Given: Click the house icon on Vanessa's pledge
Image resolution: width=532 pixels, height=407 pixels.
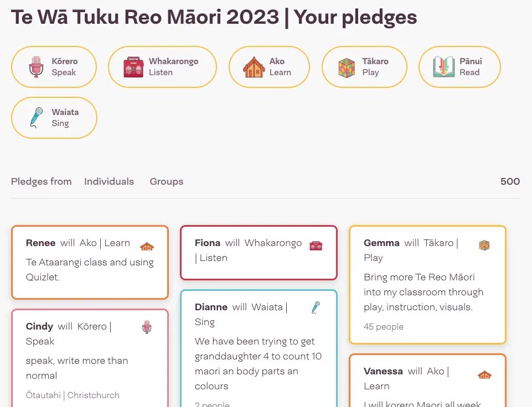Looking at the screenshot, I should pyautogui.click(x=484, y=375).
